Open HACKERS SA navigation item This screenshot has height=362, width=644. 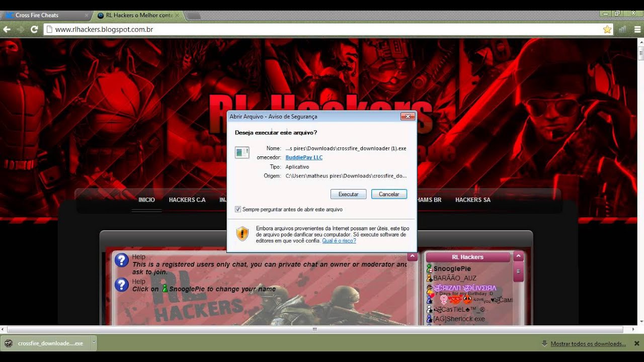pyautogui.click(x=473, y=200)
